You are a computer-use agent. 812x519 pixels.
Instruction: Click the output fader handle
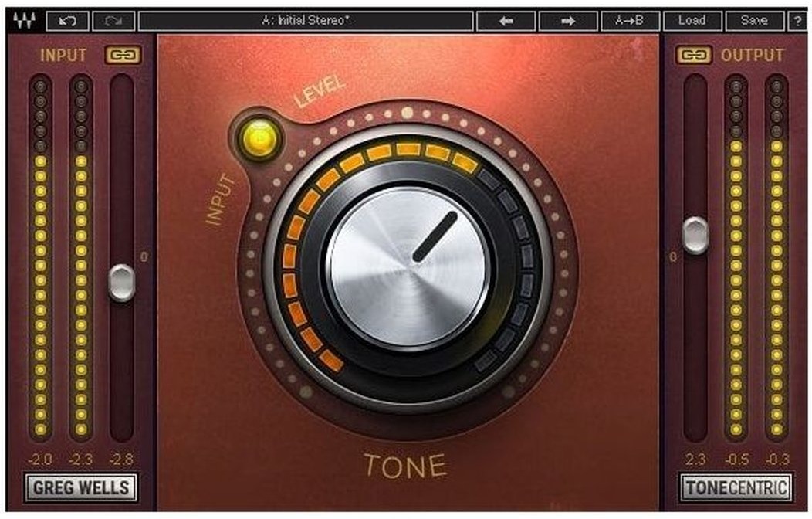(x=695, y=236)
